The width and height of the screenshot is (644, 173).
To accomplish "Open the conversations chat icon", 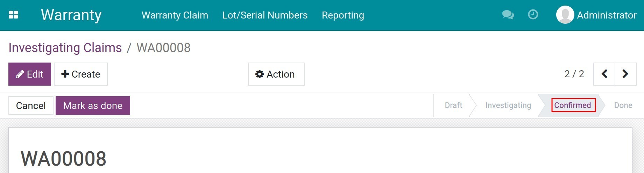I will pyautogui.click(x=508, y=15).
